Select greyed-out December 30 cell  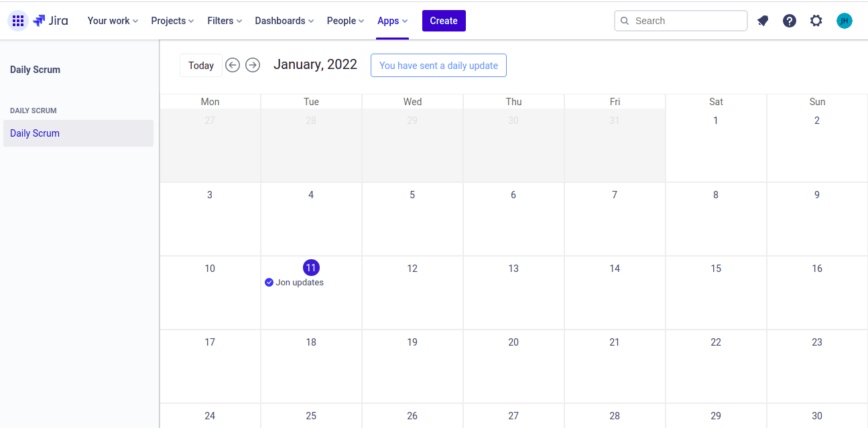click(x=513, y=145)
